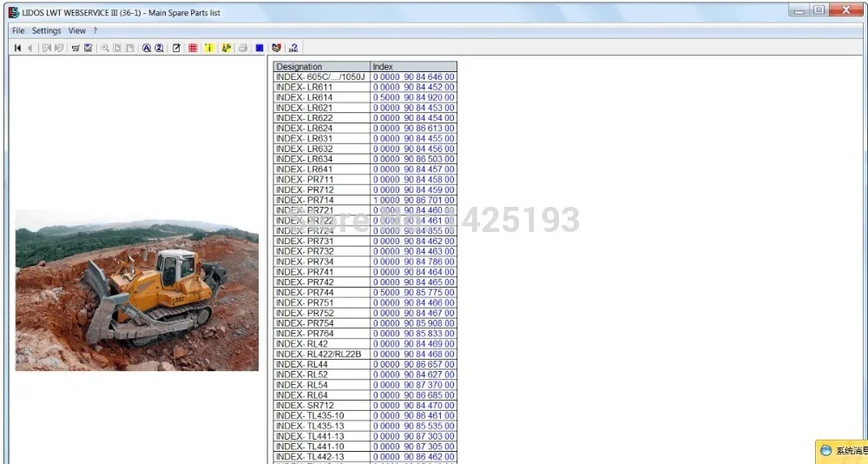Screen dimensions: 868x464
Task: Click the help question mark icon
Action: click(x=293, y=49)
